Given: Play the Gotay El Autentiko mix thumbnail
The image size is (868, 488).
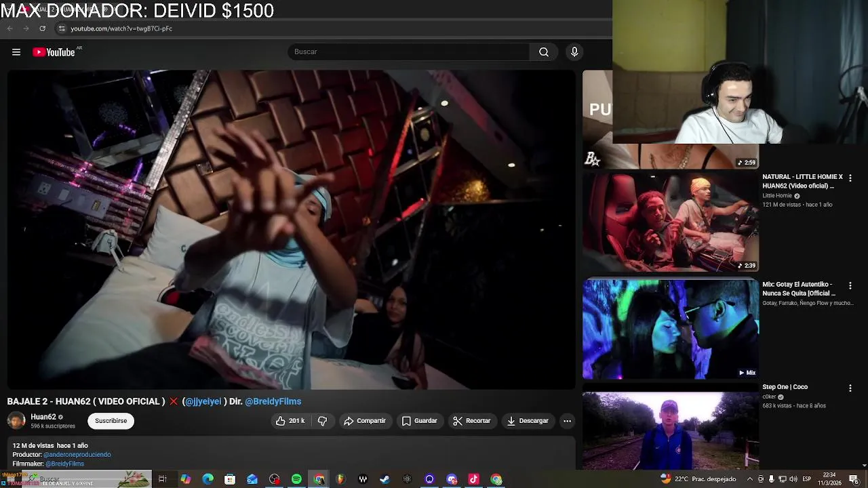Looking at the screenshot, I should pos(670,329).
